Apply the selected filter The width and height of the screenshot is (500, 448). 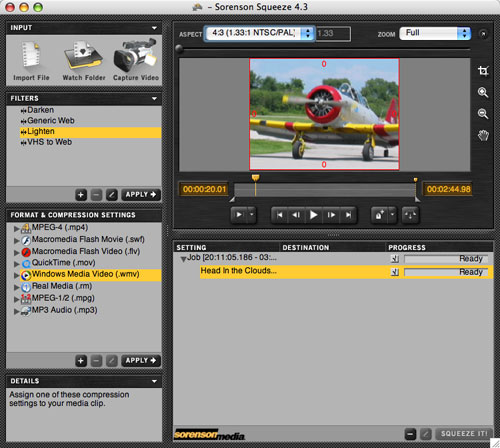(x=141, y=195)
